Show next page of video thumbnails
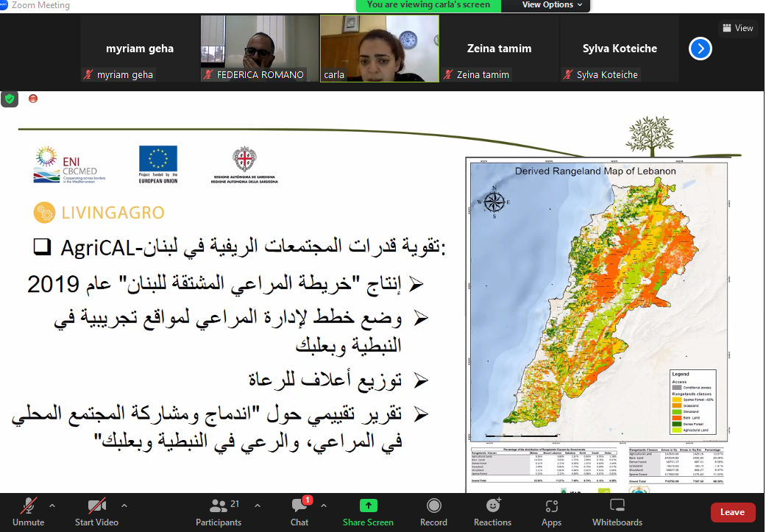Image resolution: width=766 pixels, height=532 pixels. pos(700,49)
